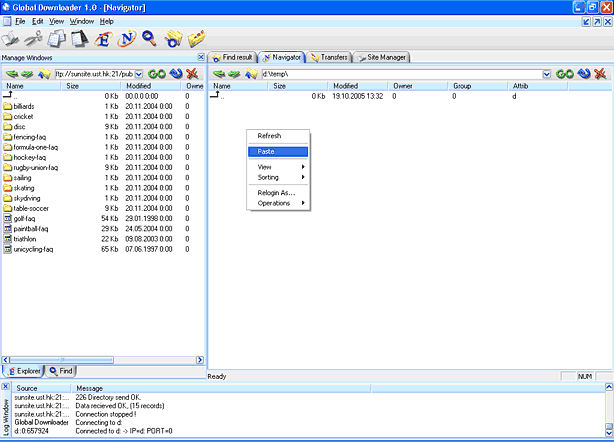Open the Edit menu
The width and height of the screenshot is (614, 442).
point(38,21)
